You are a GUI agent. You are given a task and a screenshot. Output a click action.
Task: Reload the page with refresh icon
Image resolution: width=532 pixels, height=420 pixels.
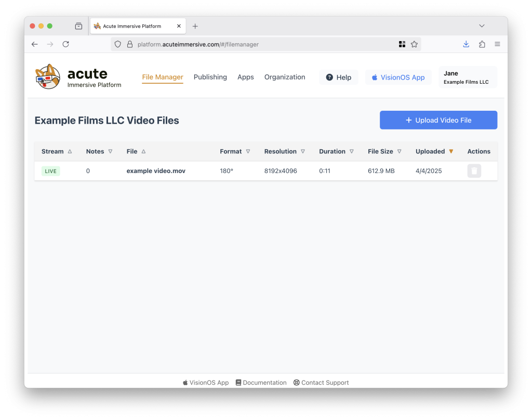66,44
